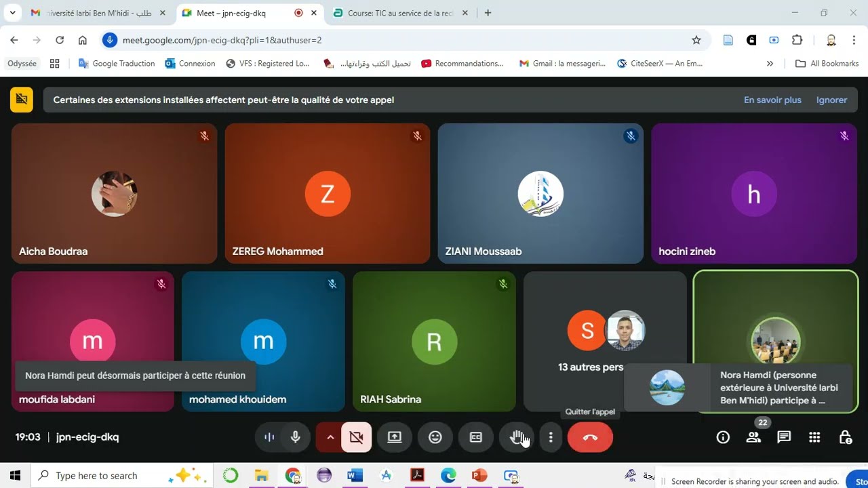Open more options three-dot menu
This screenshot has height=488, width=868.
click(x=551, y=437)
